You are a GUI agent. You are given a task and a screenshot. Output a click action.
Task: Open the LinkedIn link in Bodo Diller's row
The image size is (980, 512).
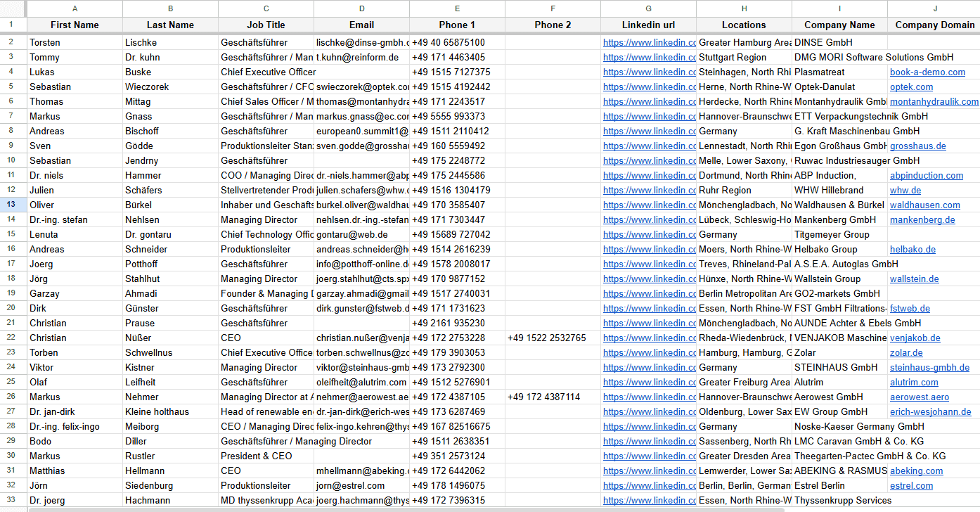coord(650,441)
